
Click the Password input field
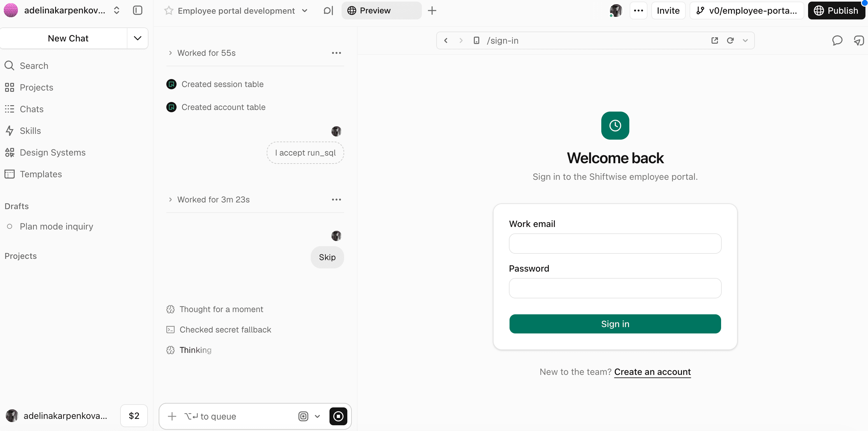[x=615, y=288]
